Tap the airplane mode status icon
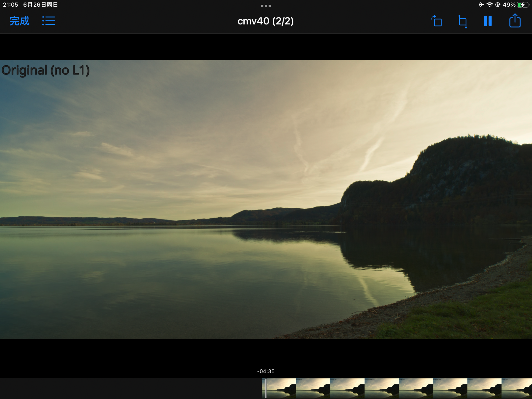 [x=481, y=5]
